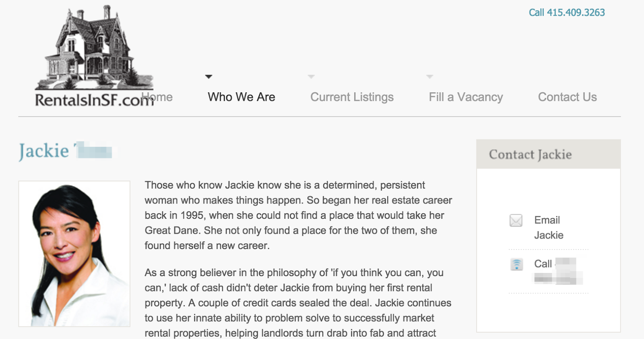The height and width of the screenshot is (339, 644).
Task: Expand the dropdown arrow above Who We Are
Action: tap(208, 77)
